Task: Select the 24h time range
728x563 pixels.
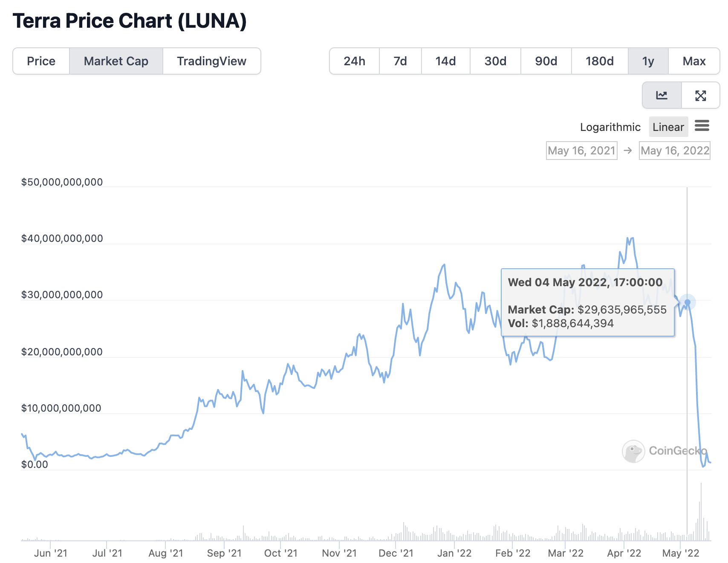Action: (354, 61)
